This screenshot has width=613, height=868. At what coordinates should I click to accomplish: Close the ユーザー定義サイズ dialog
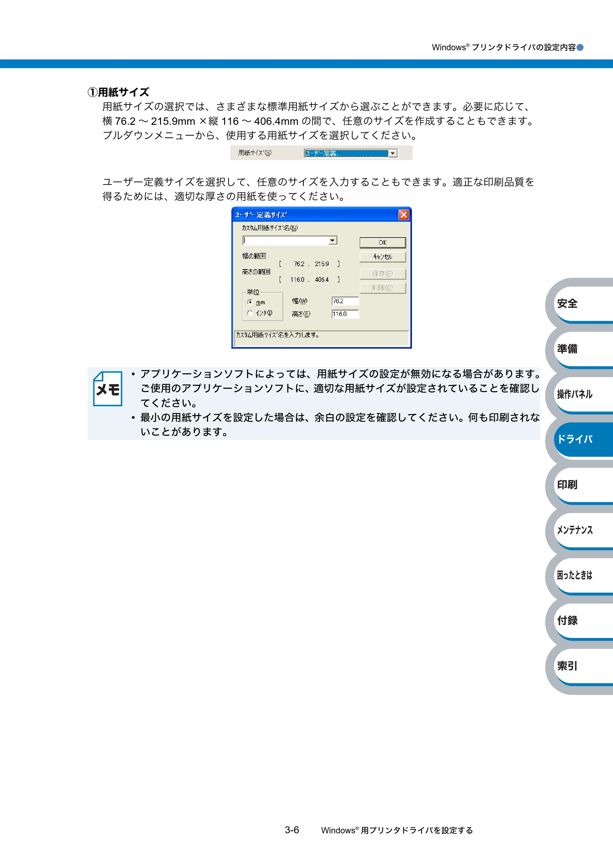(x=404, y=215)
